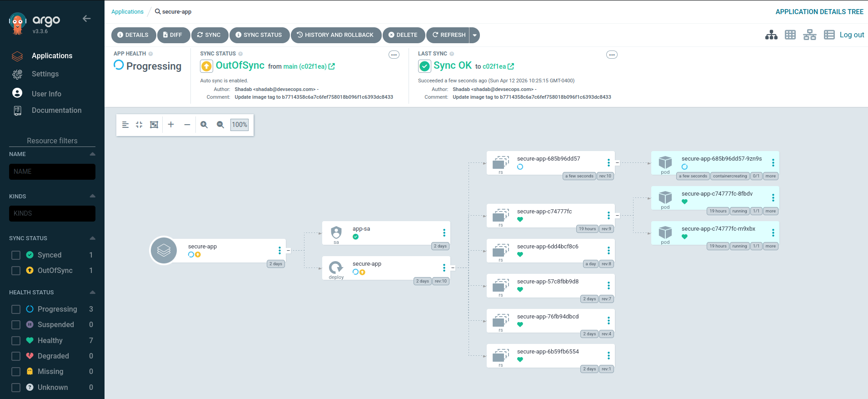
Task: Collapse children of secure-app root node
Action: pos(288,250)
